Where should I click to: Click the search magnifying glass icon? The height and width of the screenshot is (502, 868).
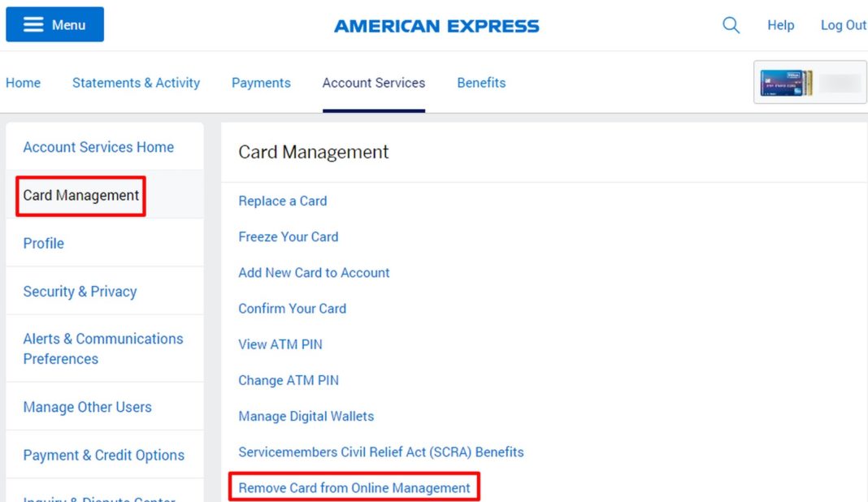tap(731, 25)
